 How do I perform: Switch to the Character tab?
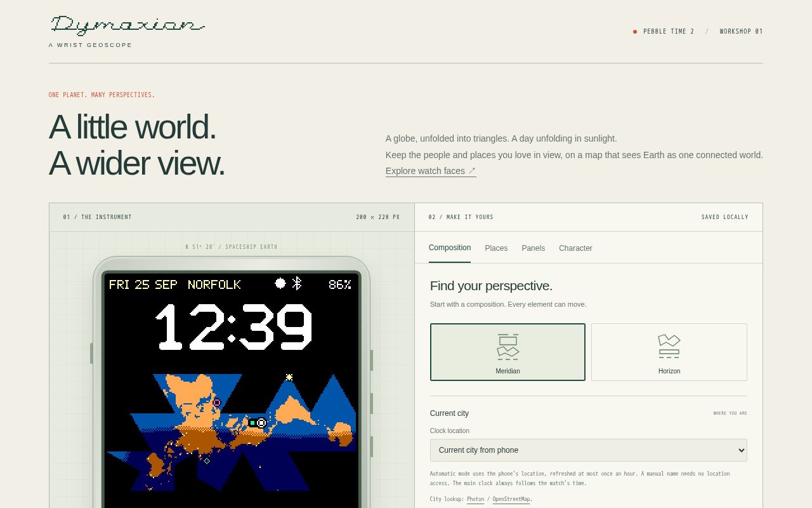[x=575, y=248]
